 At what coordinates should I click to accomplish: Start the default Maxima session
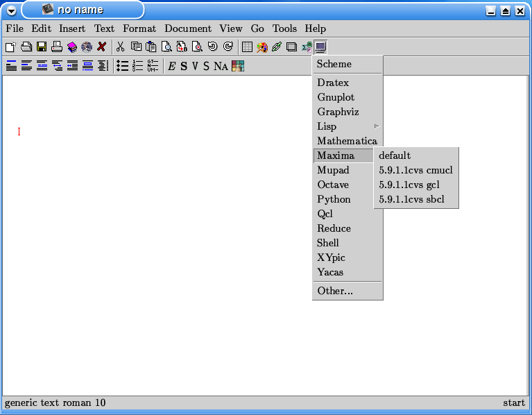point(416,155)
